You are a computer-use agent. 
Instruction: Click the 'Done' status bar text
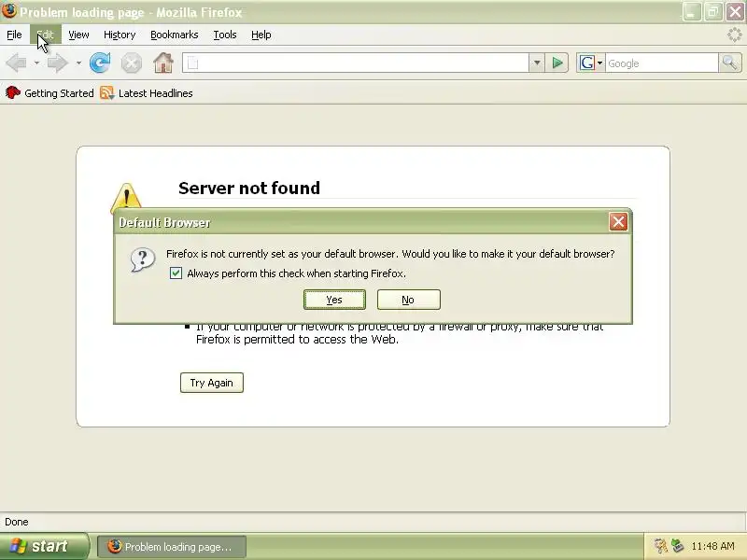pos(17,522)
